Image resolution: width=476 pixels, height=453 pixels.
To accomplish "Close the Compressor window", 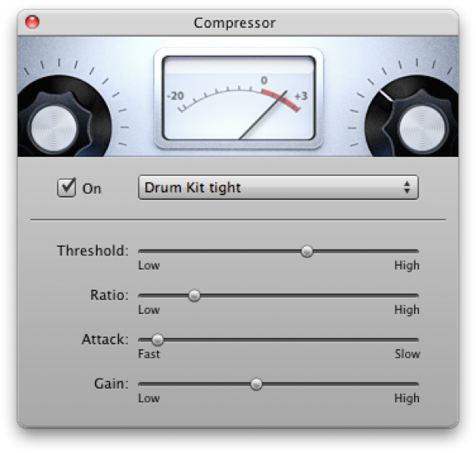I will point(33,22).
